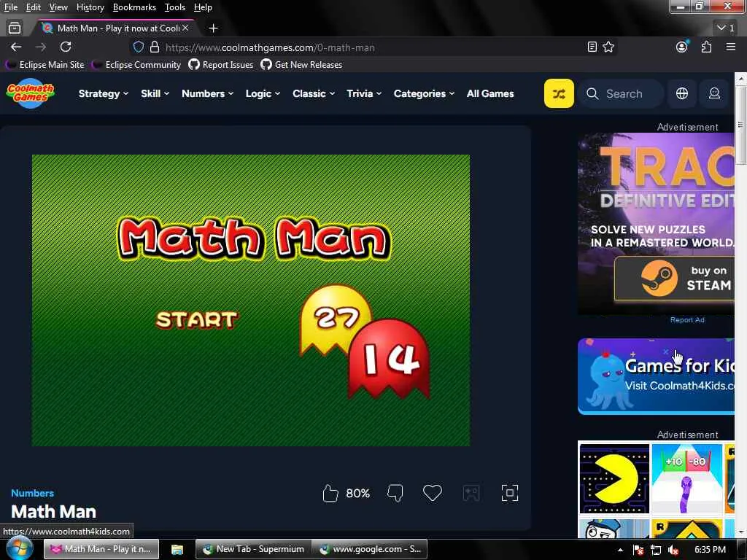The width and height of the screenshot is (747, 560).
Task: Open Eclipse Community bookmark
Action: [x=136, y=64]
